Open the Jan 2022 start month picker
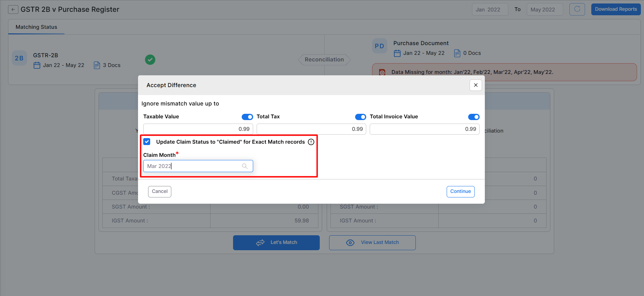Viewport: 644px width, 296px height. coord(490,10)
